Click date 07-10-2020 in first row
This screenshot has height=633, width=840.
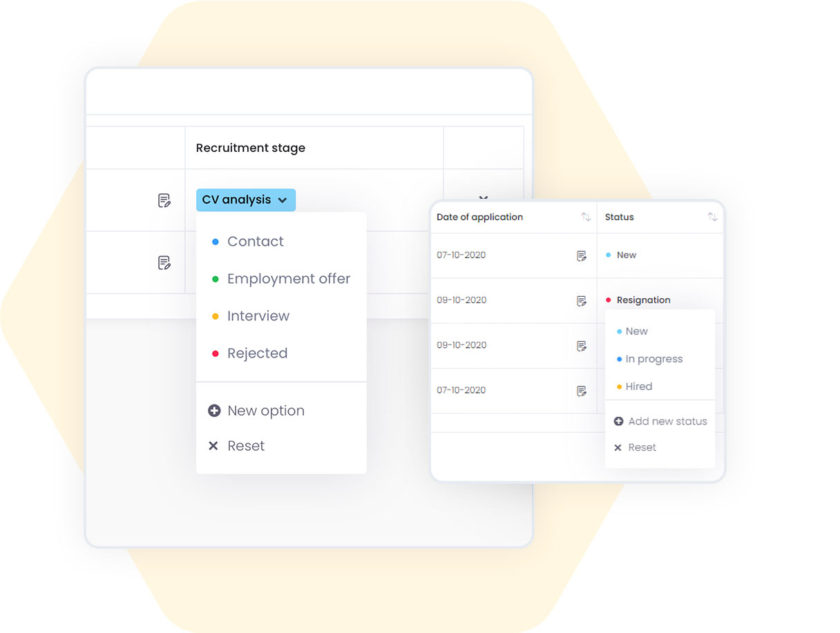[461, 255]
